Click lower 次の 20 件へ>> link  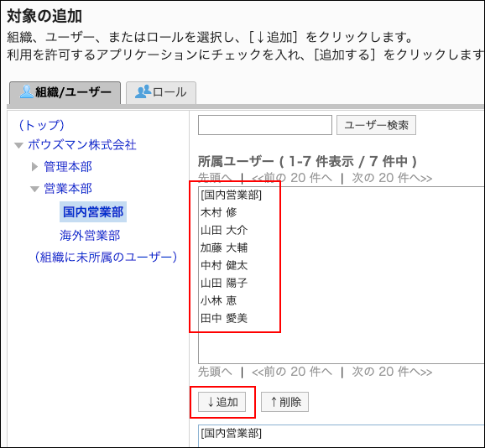(x=392, y=372)
